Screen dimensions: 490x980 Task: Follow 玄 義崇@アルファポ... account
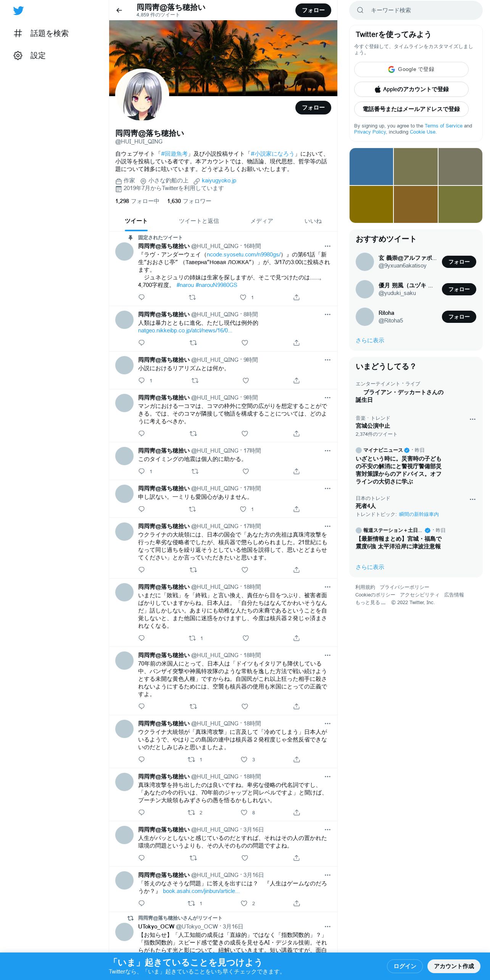pos(459,262)
